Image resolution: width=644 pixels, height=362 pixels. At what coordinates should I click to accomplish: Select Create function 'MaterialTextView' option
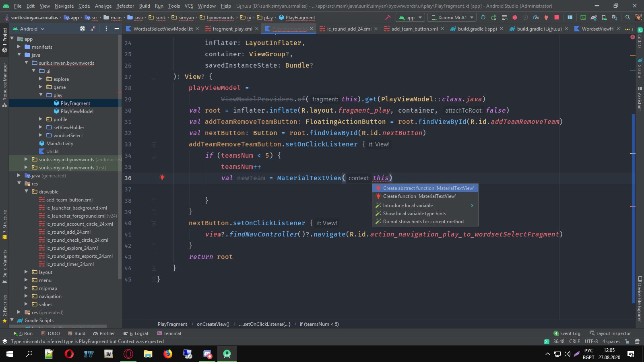tap(425, 196)
